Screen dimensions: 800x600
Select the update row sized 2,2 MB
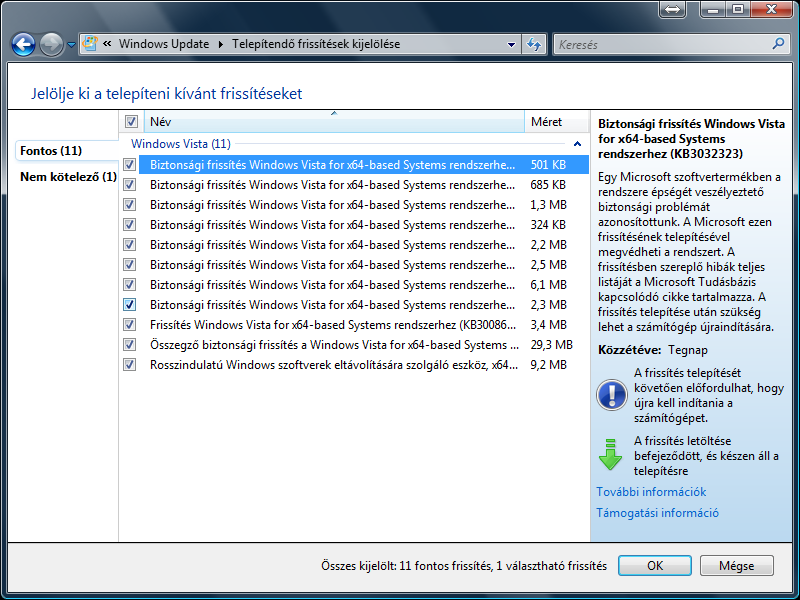click(x=364, y=244)
